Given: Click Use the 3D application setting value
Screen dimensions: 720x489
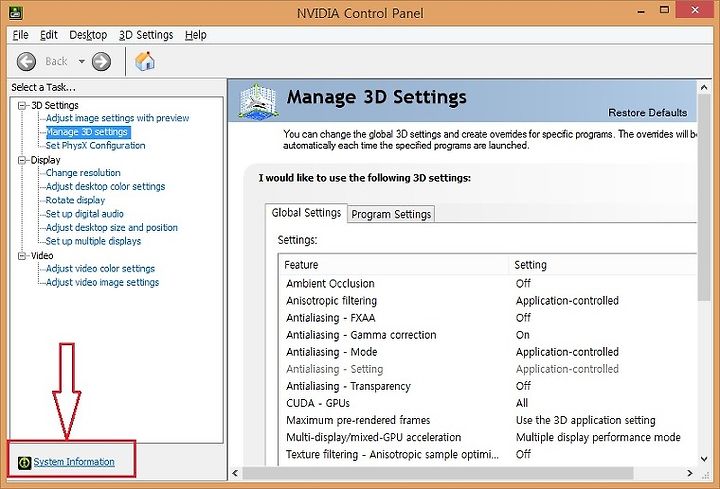Looking at the screenshot, I should click(x=585, y=420).
